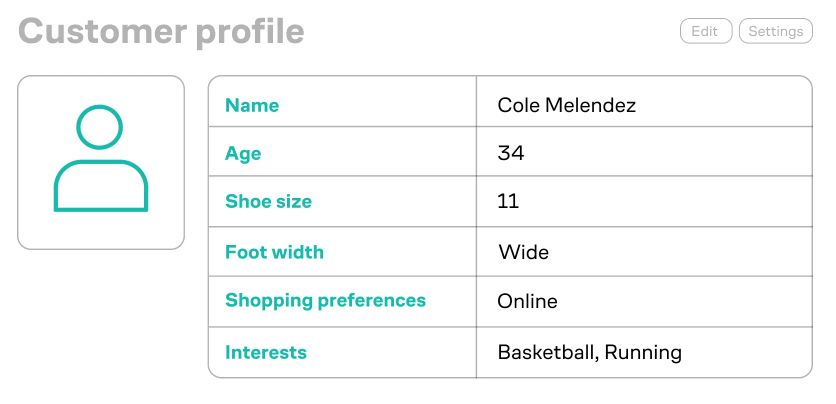Click the Foot width label
The height and width of the screenshot is (404, 836).
[274, 252]
